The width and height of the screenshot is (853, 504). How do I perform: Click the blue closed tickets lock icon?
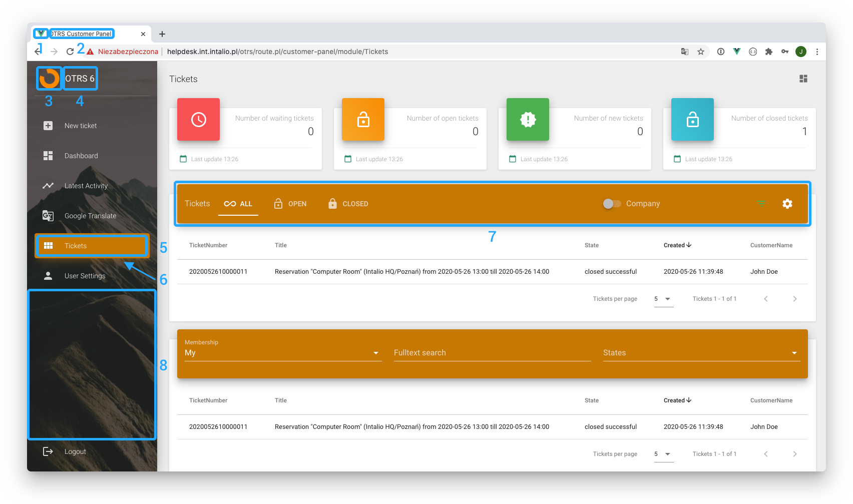[x=693, y=120]
